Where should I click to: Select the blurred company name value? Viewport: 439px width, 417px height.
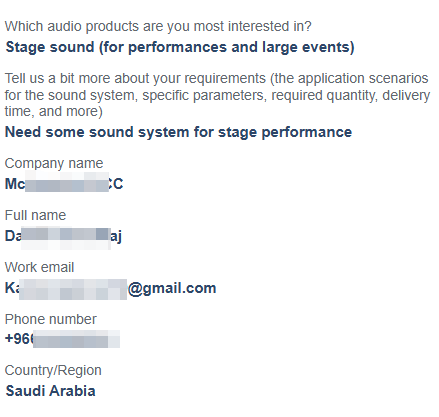[64, 183]
